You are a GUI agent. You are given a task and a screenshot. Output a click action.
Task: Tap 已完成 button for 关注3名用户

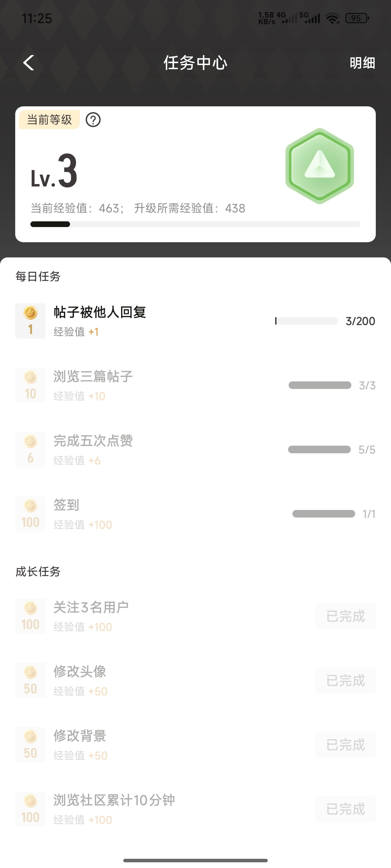[x=345, y=616]
